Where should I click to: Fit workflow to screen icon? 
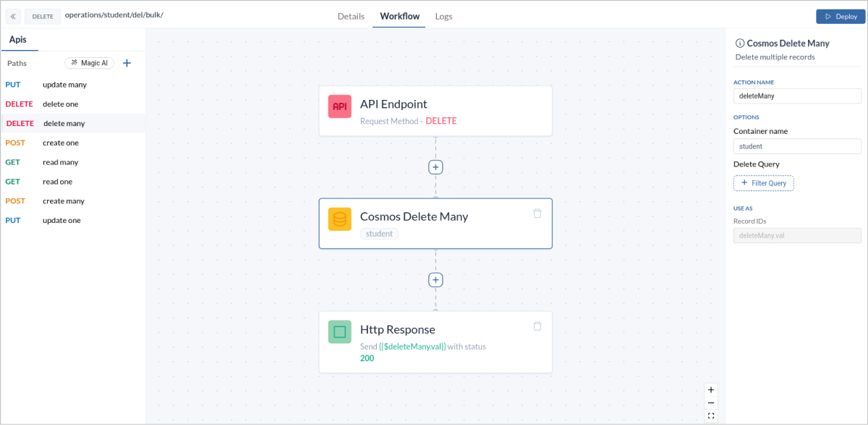[711, 416]
